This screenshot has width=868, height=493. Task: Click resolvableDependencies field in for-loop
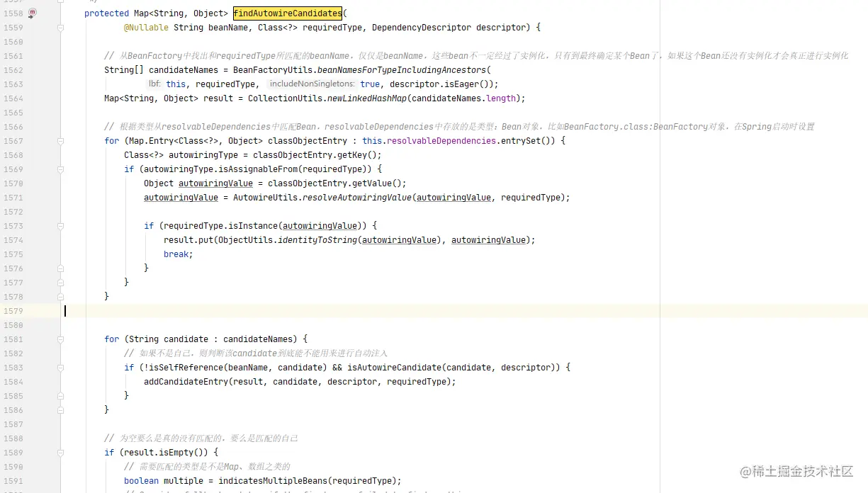[441, 141]
